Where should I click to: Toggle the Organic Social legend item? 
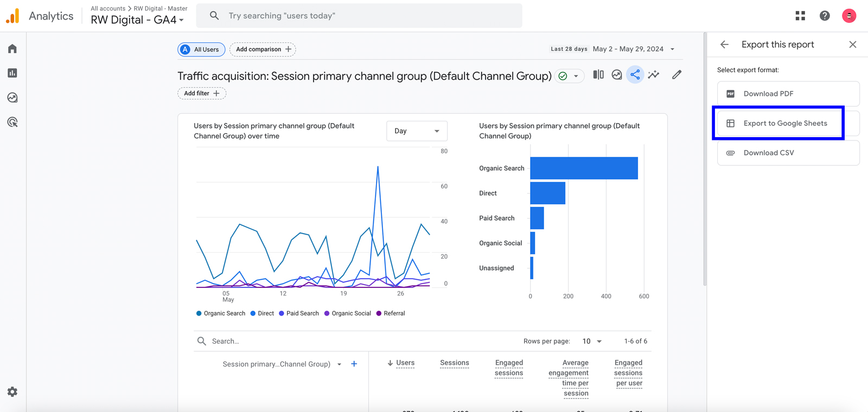(348, 313)
